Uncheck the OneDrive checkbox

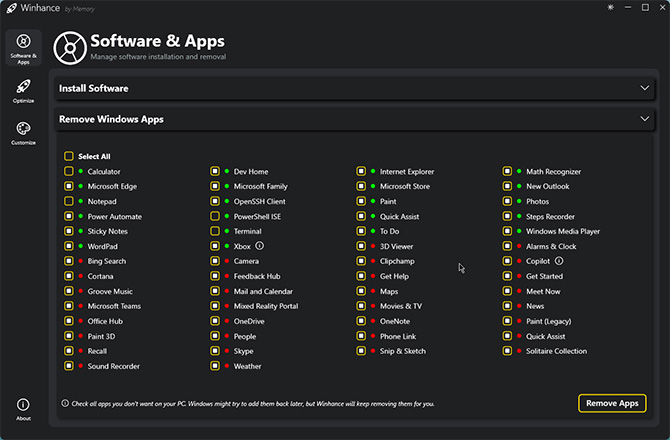[215, 321]
